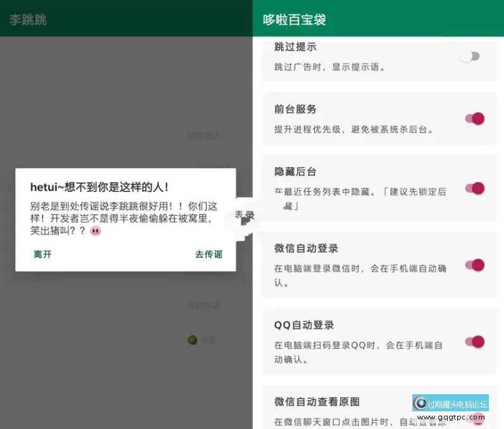504x429 pixels.
Task: Click the description about 在电脑端登录微信时
Action: (x=360, y=275)
